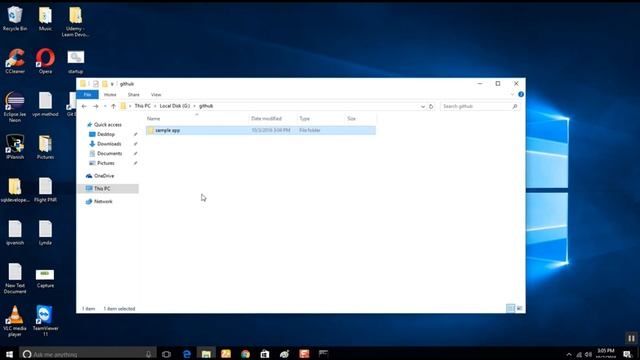
Task: Select Pictures desktop folder icon
Action: (45, 147)
